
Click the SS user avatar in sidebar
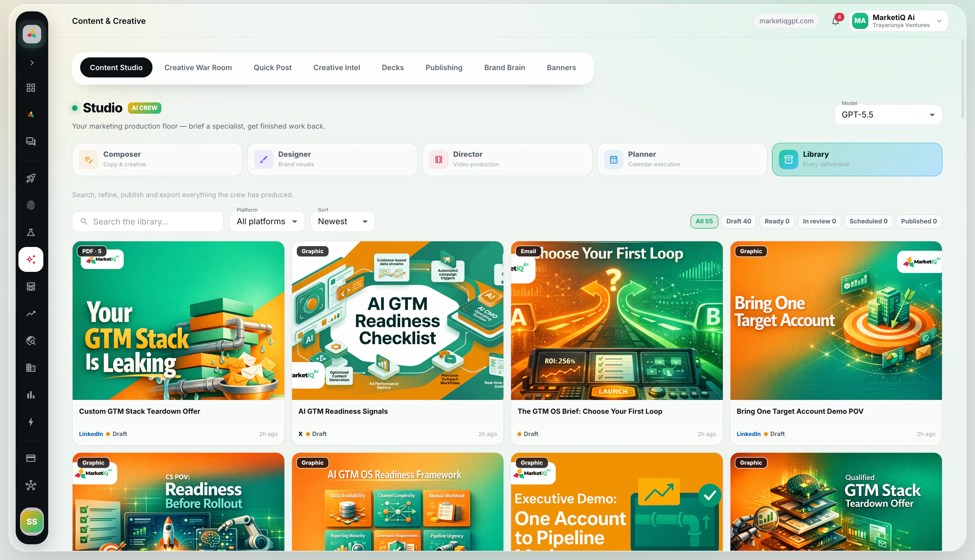click(x=32, y=522)
